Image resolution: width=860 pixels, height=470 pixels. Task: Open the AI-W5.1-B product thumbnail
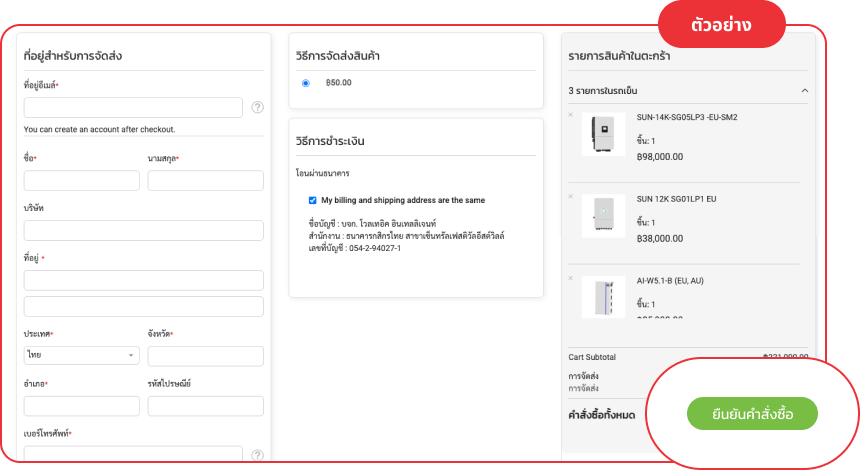click(x=603, y=297)
